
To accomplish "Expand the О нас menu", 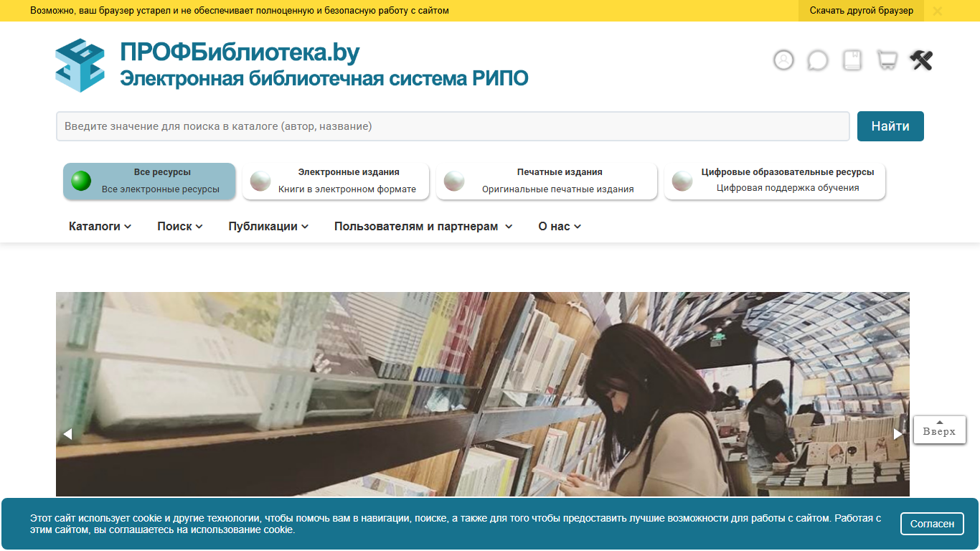I will click(560, 226).
